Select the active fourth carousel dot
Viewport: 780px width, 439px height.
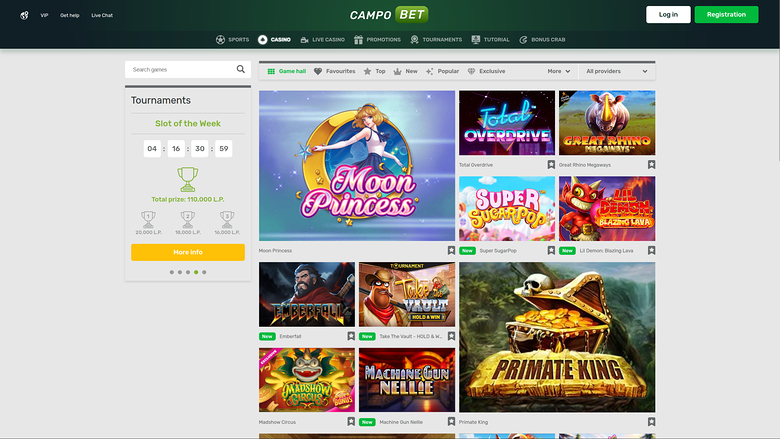click(x=196, y=272)
